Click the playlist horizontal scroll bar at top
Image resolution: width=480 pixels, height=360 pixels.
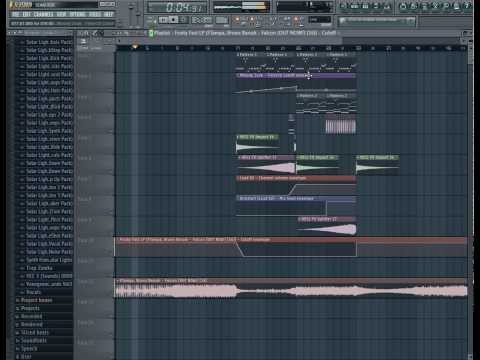tap(230, 40)
